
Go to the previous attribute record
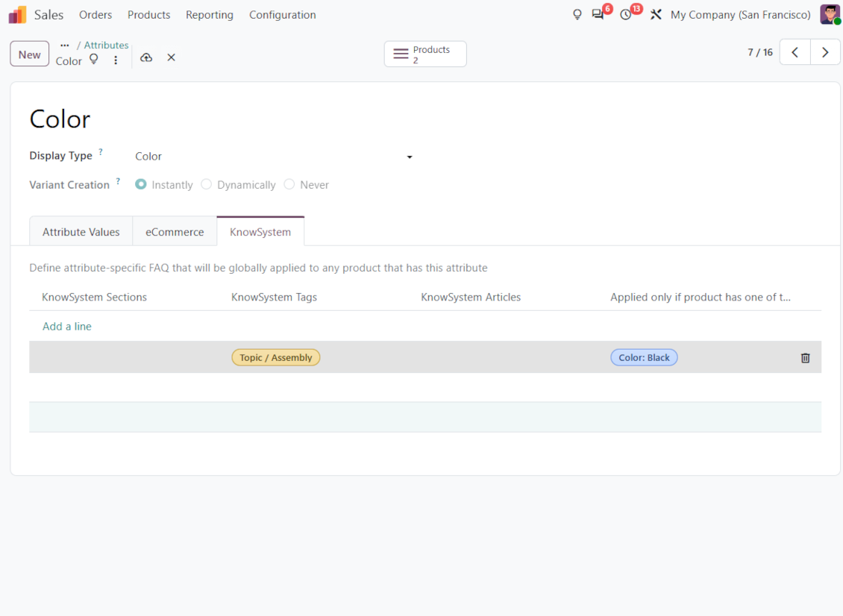[795, 53]
